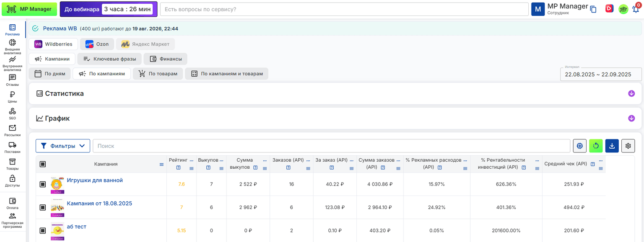Click the 626.36% ROI cell
The image size is (644, 242).
coord(506,184)
